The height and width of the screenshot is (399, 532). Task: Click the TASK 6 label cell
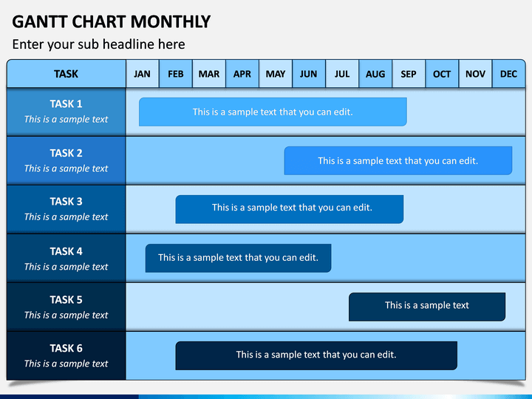click(x=66, y=355)
